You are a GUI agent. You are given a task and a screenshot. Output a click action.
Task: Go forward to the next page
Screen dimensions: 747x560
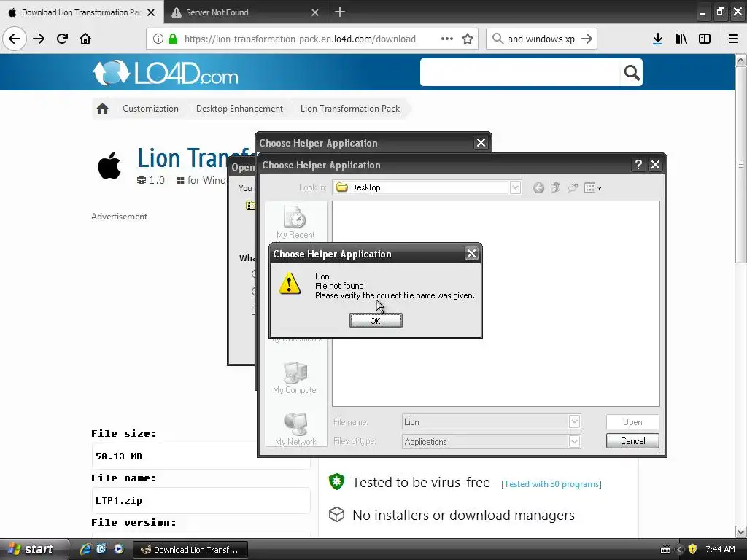(x=39, y=39)
